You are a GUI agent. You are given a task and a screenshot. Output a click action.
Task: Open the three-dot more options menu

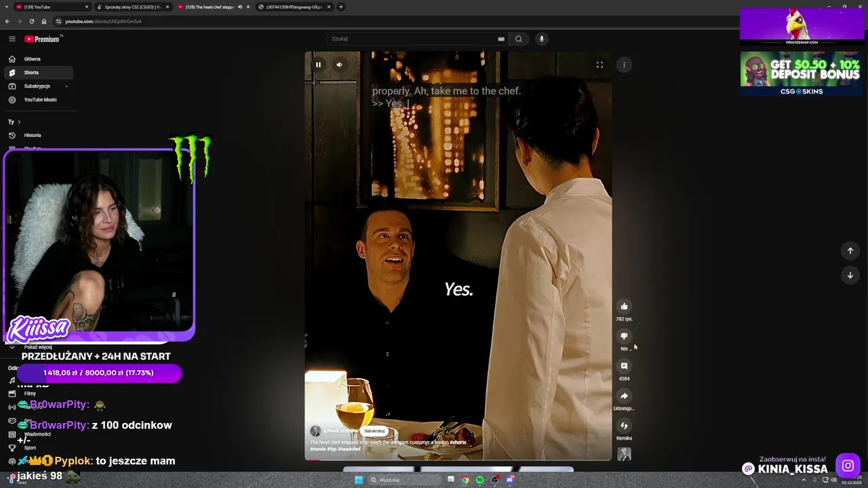pos(624,65)
